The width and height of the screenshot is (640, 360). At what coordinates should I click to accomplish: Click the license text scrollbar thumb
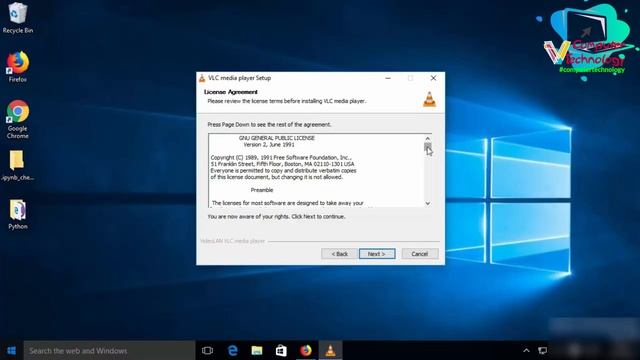(x=427, y=147)
